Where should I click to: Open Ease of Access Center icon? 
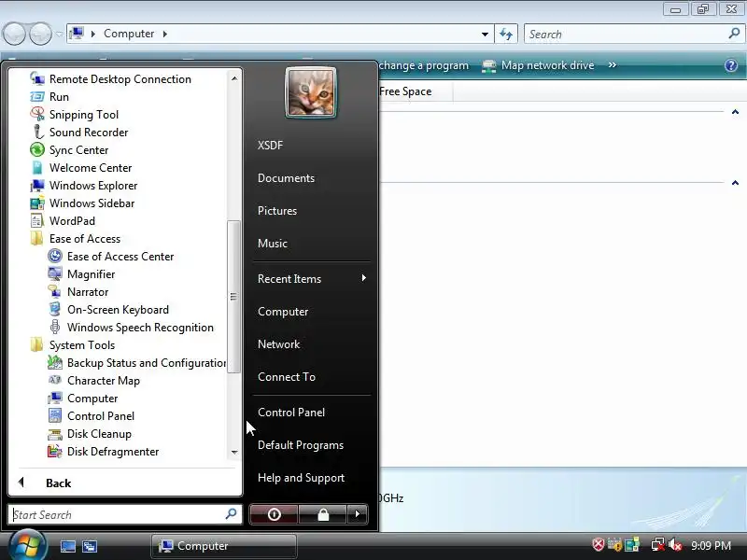pos(55,256)
